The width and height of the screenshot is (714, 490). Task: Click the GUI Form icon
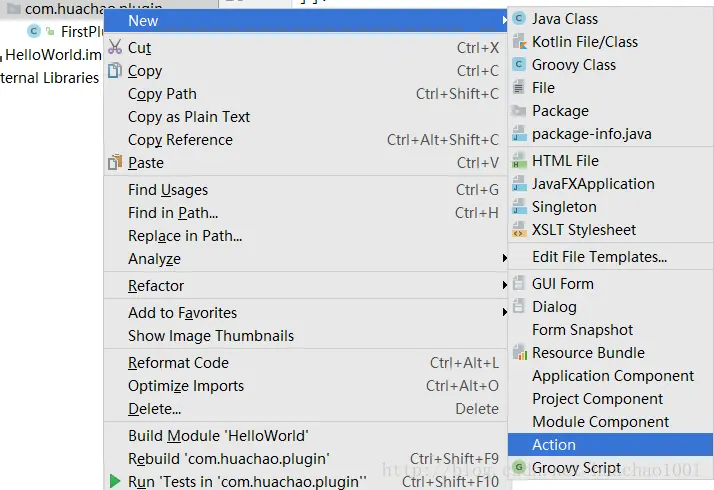pyautogui.click(x=519, y=284)
